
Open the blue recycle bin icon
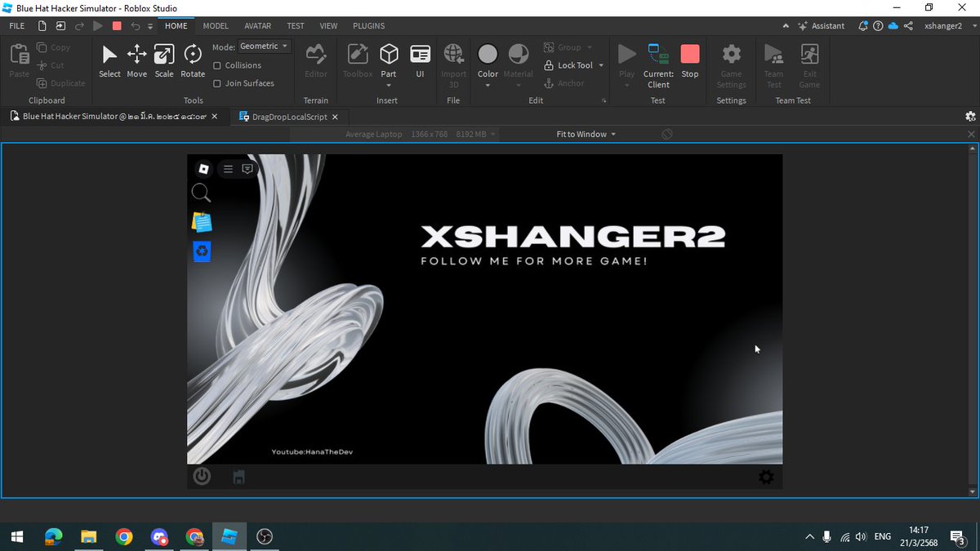pos(202,251)
